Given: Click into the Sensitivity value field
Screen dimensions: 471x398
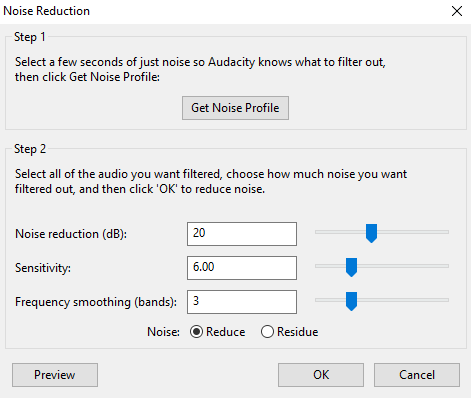Looking at the screenshot, I should click(x=242, y=268).
